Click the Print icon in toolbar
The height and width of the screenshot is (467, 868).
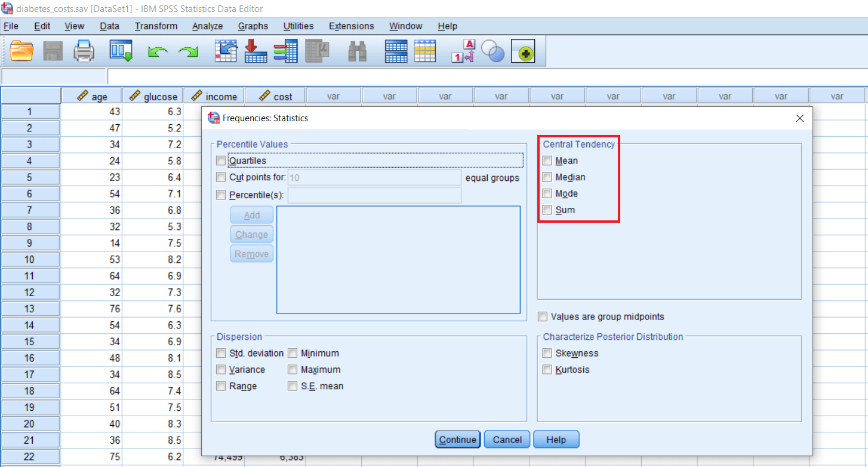84,51
